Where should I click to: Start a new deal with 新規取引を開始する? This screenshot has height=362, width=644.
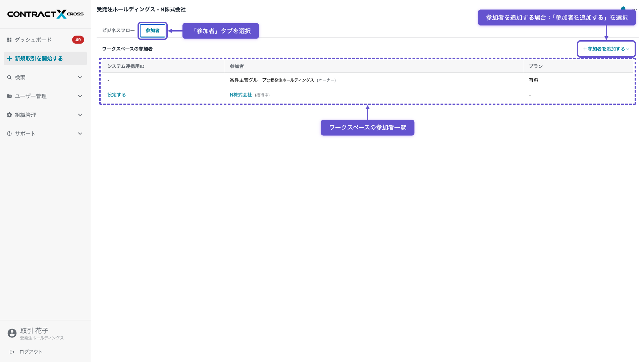[45, 59]
